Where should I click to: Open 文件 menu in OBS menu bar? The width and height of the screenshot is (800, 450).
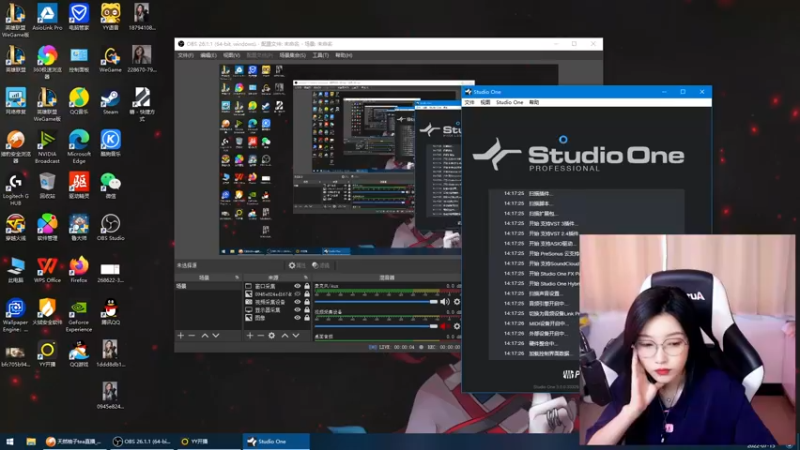click(x=186, y=55)
